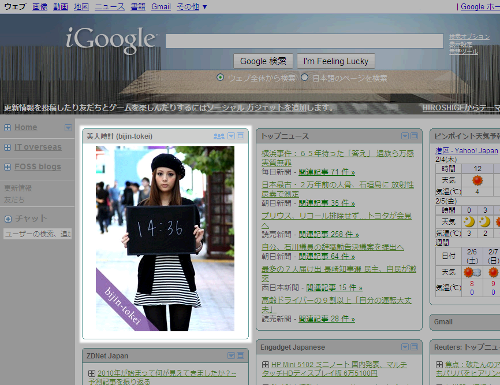Click the iGoogle search input field
500x385 pixels.
pyautogui.click(x=304, y=41)
